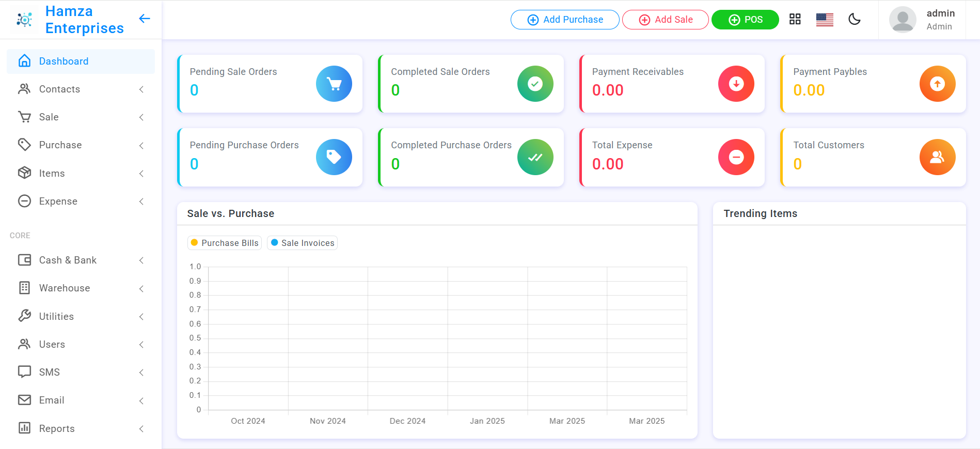The width and height of the screenshot is (980, 449).
Task: Open the Dashboard menu item
Action: click(x=81, y=61)
